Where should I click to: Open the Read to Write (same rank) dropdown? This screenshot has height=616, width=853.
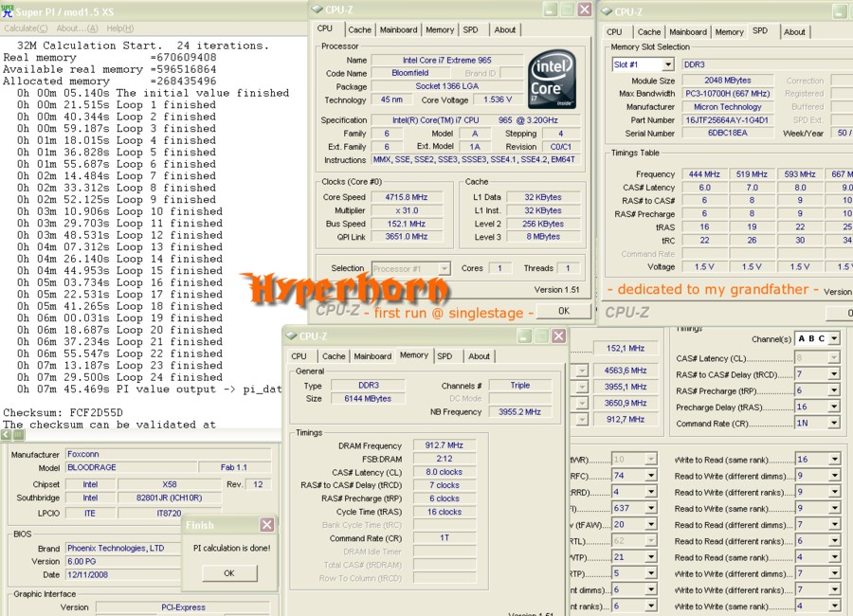[834, 508]
